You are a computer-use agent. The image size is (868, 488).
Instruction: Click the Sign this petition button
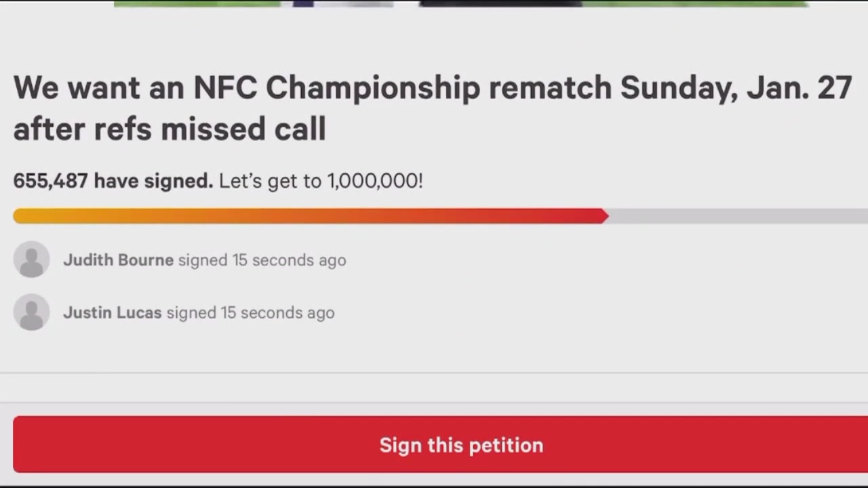point(434,445)
